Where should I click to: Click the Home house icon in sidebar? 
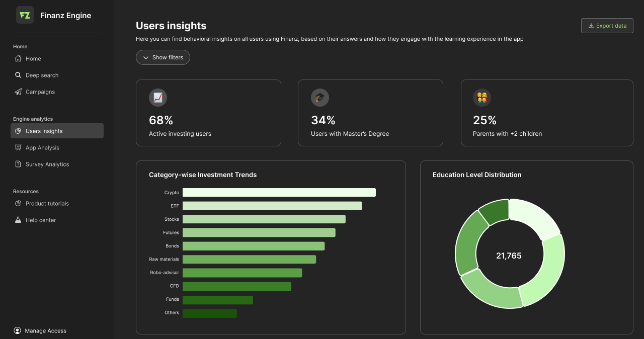tap(18, 58)
